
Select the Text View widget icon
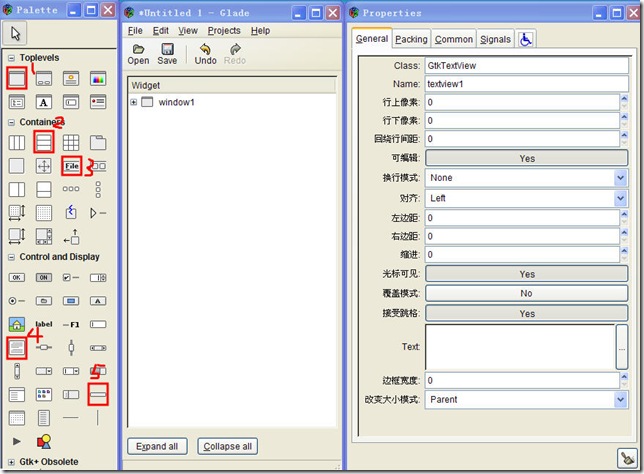coord(17,348)
